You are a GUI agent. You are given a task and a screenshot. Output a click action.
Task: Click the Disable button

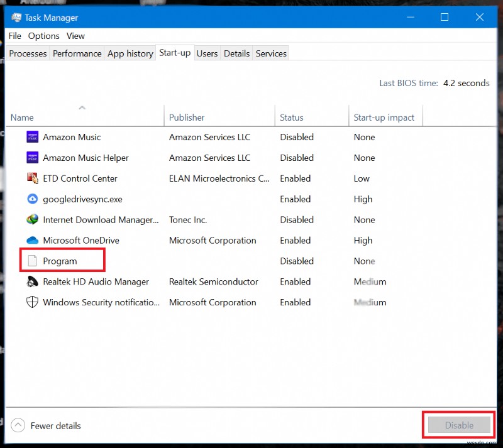coord(458,425)
